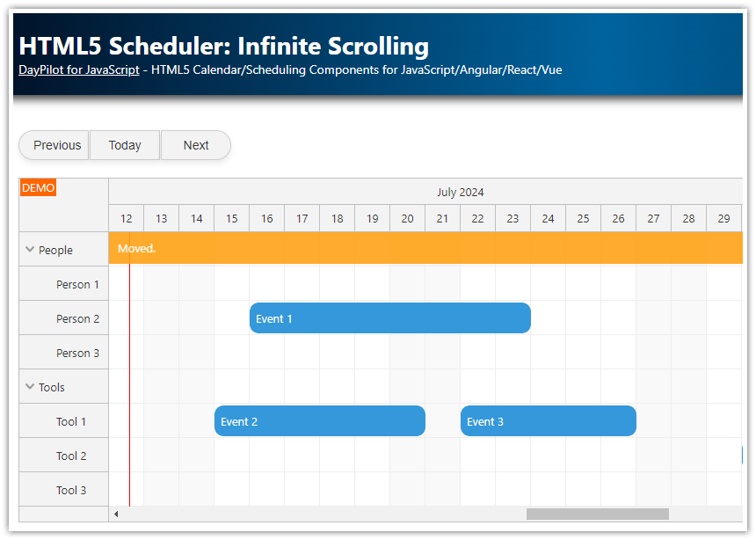Select the Tool 3 row header
Screen dimensions: 756x540
click(72, 490)
